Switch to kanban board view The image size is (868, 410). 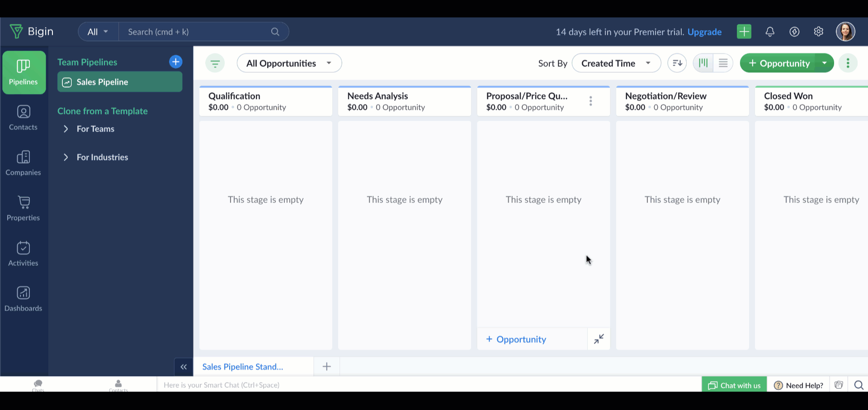coord(703,63)
